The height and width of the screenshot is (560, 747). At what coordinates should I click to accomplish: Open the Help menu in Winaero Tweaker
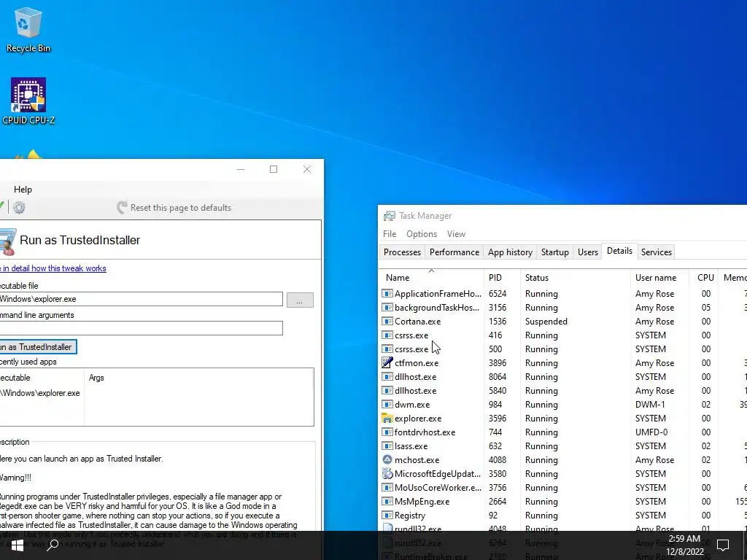coord(23,190)
